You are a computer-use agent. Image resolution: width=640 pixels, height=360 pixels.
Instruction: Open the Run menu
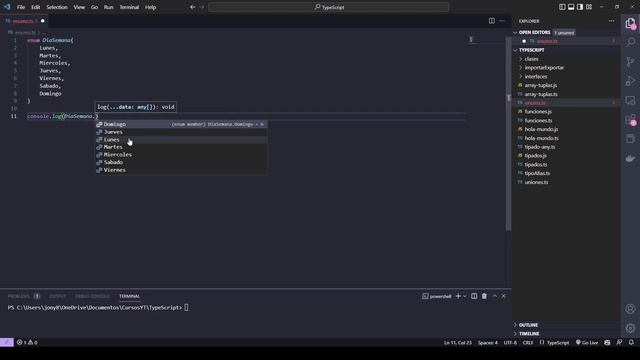(108, 7)
